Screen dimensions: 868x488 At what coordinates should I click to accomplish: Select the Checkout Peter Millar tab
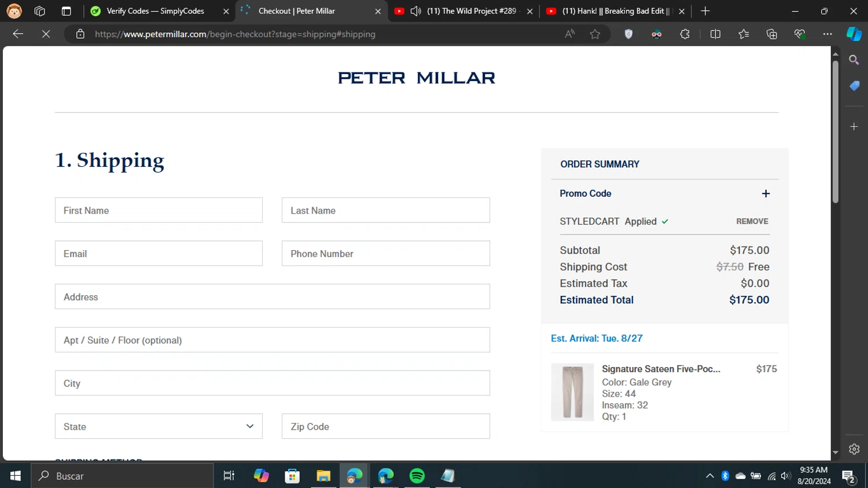click(296, 11)
